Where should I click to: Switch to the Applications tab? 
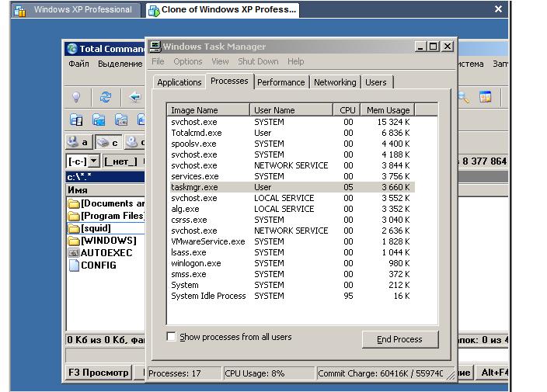click(x=179, y=82)
